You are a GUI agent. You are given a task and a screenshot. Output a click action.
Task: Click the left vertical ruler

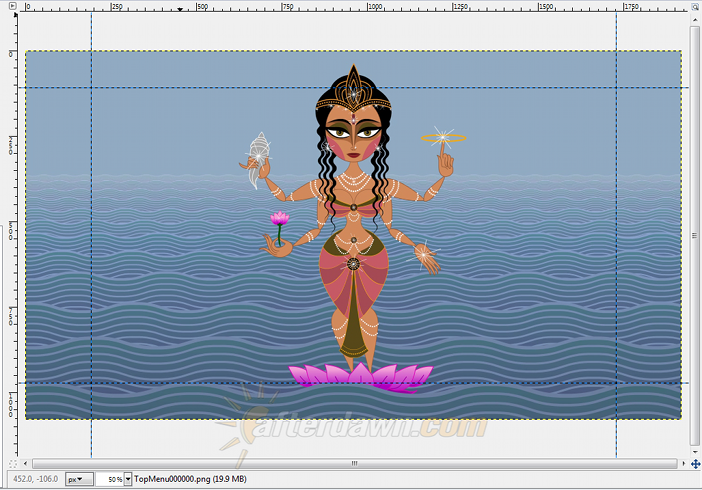pyautogui.click(x=13, y=234)
